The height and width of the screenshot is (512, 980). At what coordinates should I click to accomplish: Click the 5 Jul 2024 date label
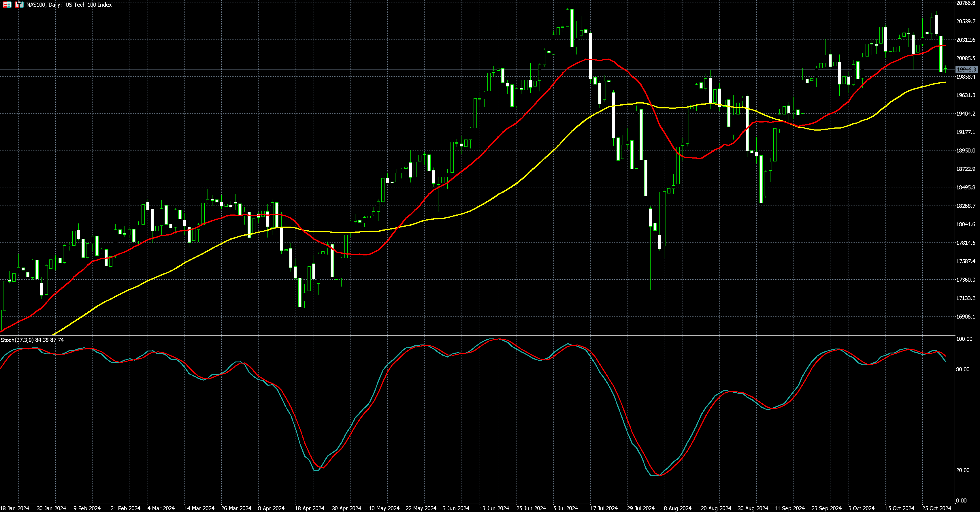tap(566, 508)
